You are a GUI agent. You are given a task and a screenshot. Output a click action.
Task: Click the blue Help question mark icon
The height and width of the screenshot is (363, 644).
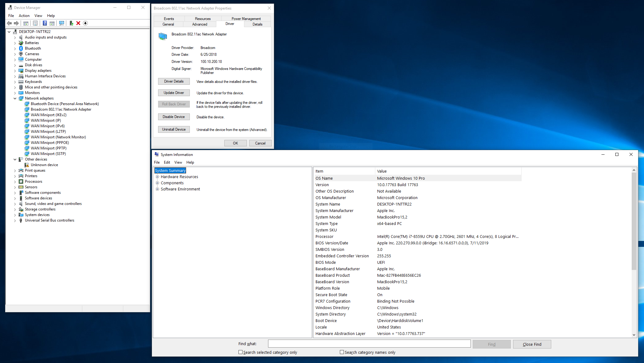click(x=45, y=23)
